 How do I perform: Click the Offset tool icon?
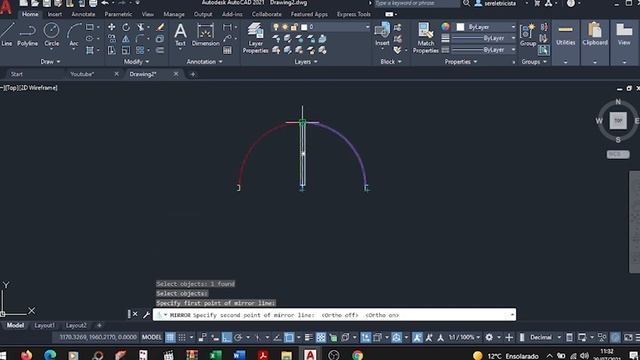(x=160, y=50)
